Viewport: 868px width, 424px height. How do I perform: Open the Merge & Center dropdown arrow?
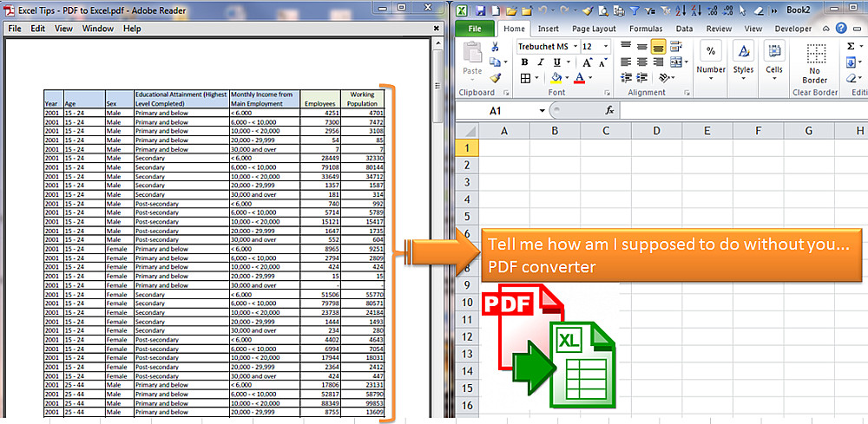pos(687,62)
